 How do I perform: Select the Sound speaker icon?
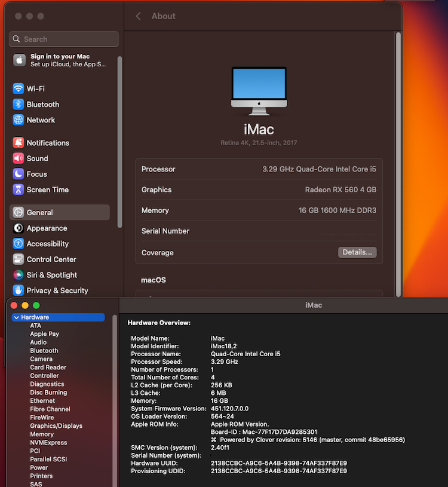[x=19, y=158]
